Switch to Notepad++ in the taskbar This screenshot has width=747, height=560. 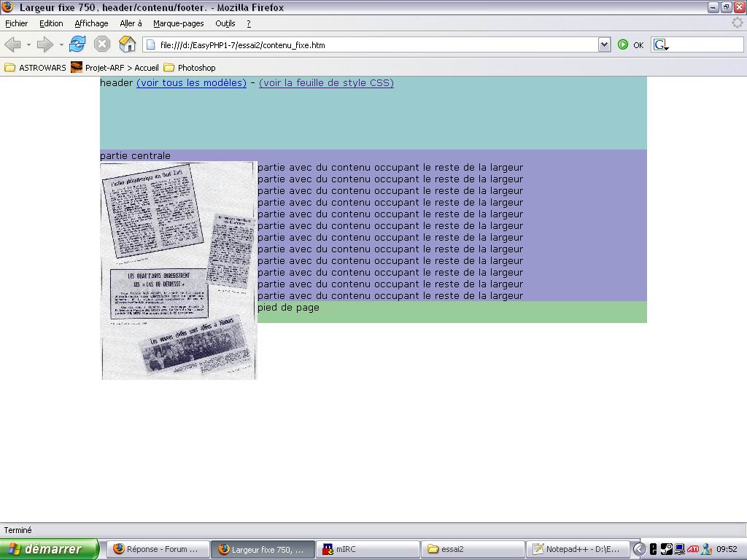[x=578, y=549]
